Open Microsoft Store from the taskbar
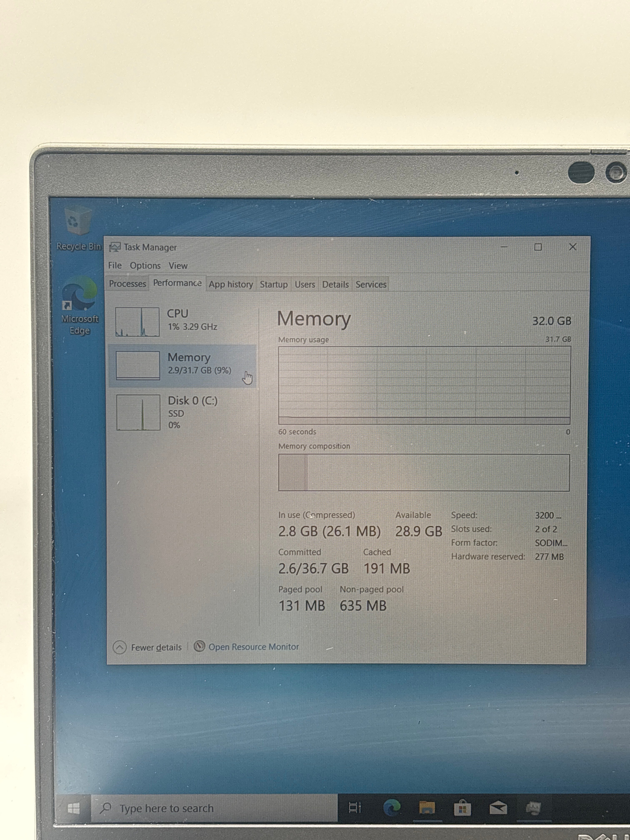 [x=462, y=808]
